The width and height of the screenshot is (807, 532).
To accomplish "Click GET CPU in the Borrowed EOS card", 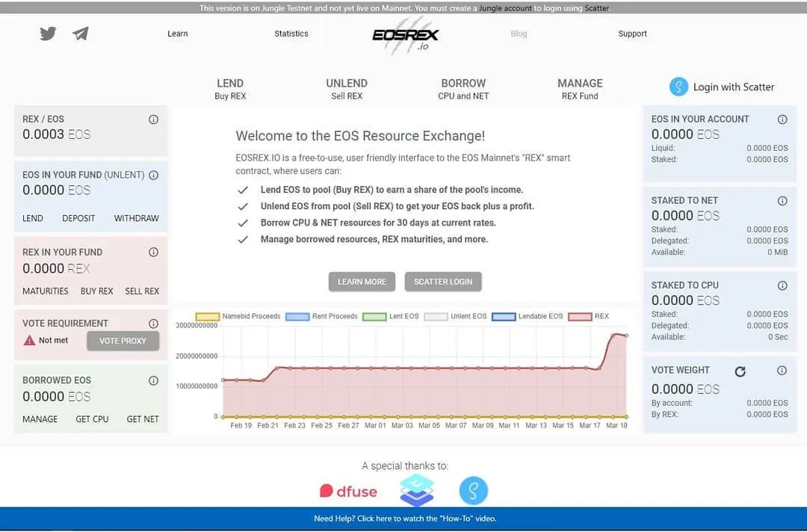I will (x=92, y=419).
